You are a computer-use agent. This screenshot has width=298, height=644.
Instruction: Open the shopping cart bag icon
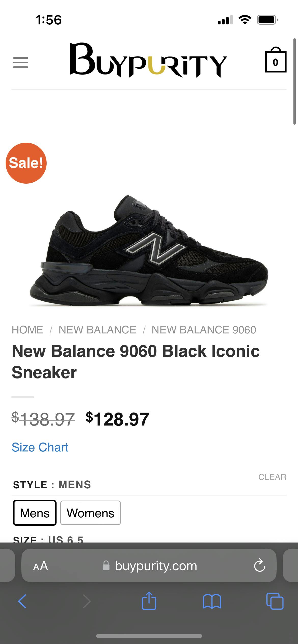(276, 61)
